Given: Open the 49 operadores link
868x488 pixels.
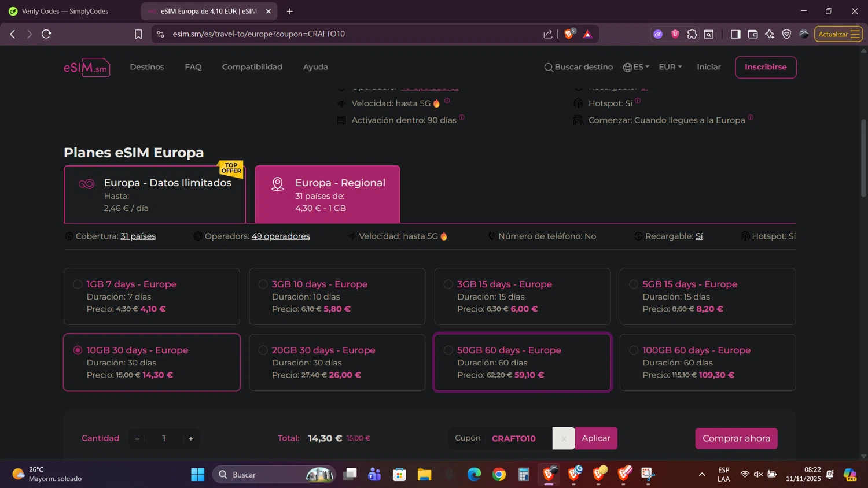Looking at the screenshot, I should tap(281, 236).
